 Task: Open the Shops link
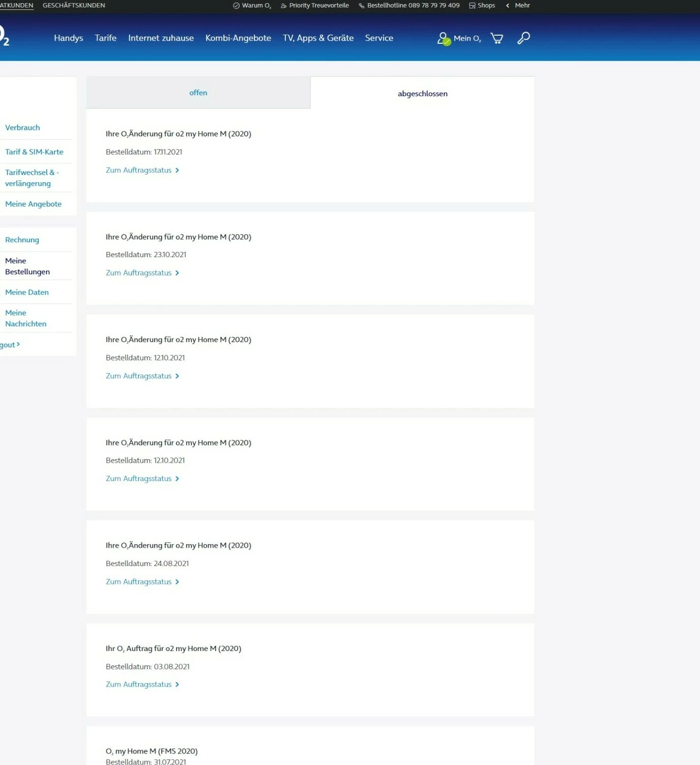click(486, 6)
